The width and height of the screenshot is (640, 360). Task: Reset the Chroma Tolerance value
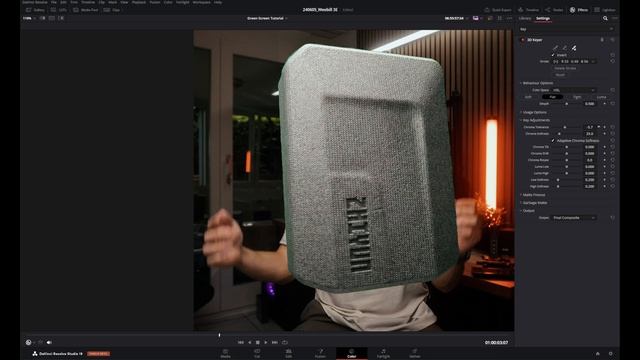point(612,127)
